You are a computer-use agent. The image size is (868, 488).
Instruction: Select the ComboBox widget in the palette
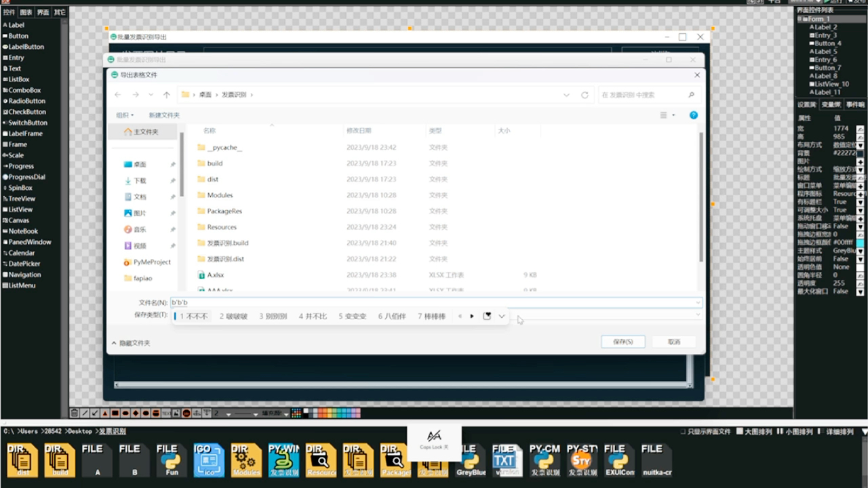20,89
